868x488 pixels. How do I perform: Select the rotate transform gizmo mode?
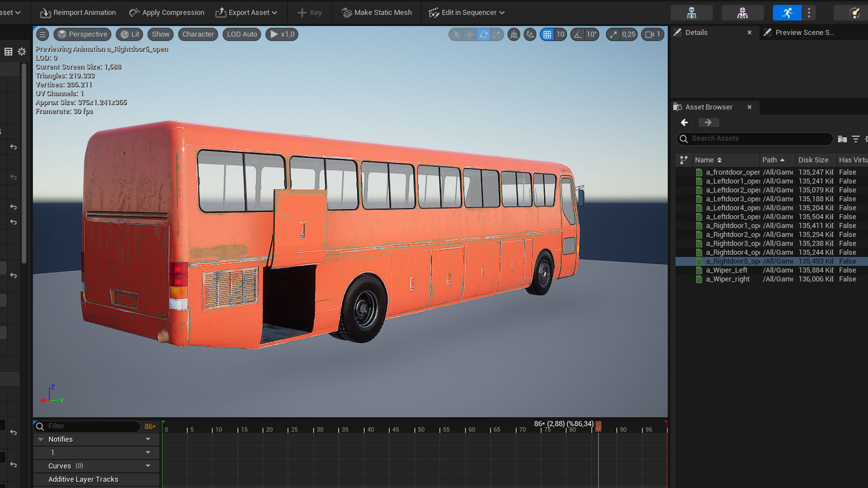[x=483, y=34]
